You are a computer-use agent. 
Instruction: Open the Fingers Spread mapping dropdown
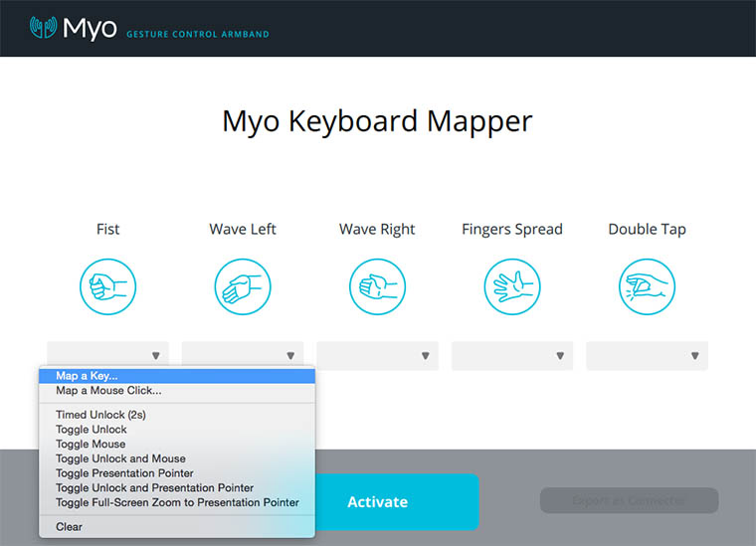tap(512, 356)
